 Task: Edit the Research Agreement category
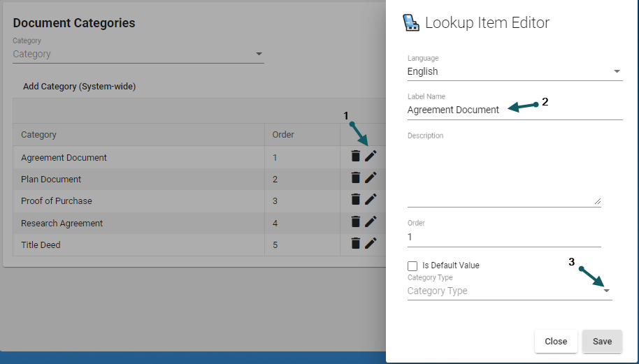click(x=371, y=222)
